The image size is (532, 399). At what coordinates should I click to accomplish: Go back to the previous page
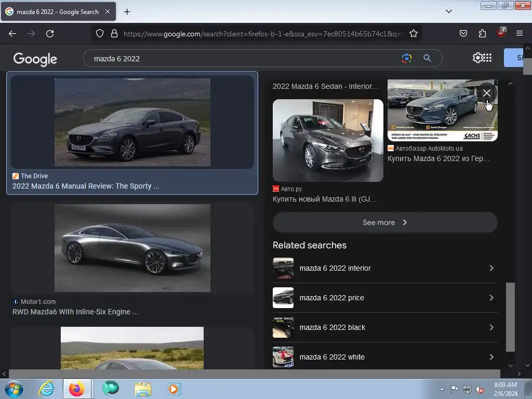click(12, 34)
